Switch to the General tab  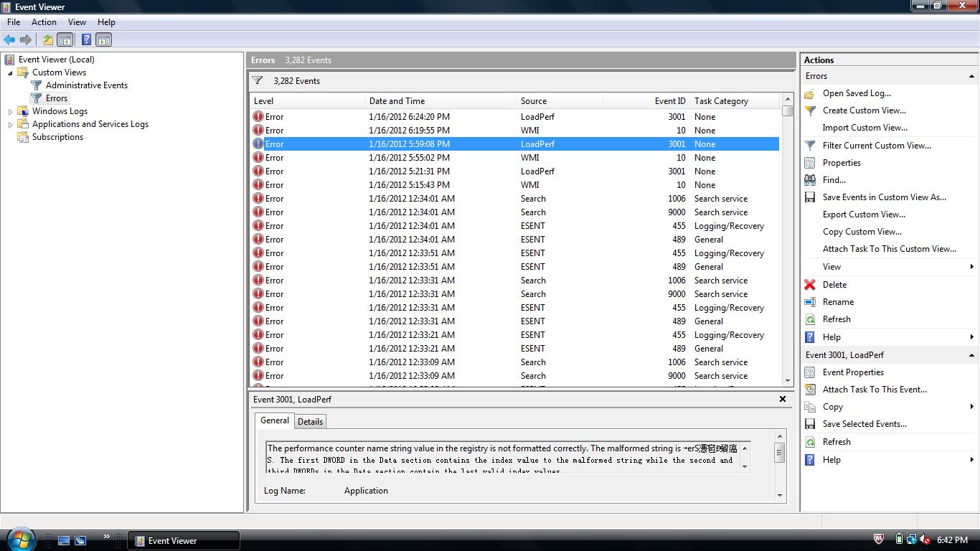click(275, 421)
